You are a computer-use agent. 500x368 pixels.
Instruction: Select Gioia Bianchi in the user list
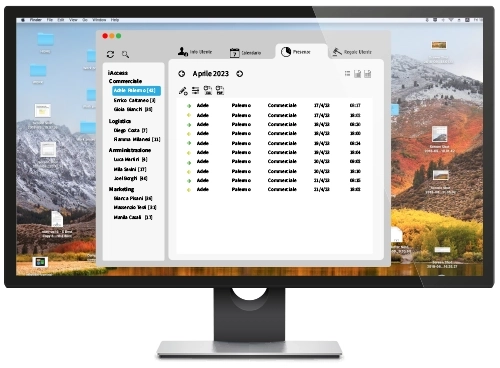[x=133, y=109]
